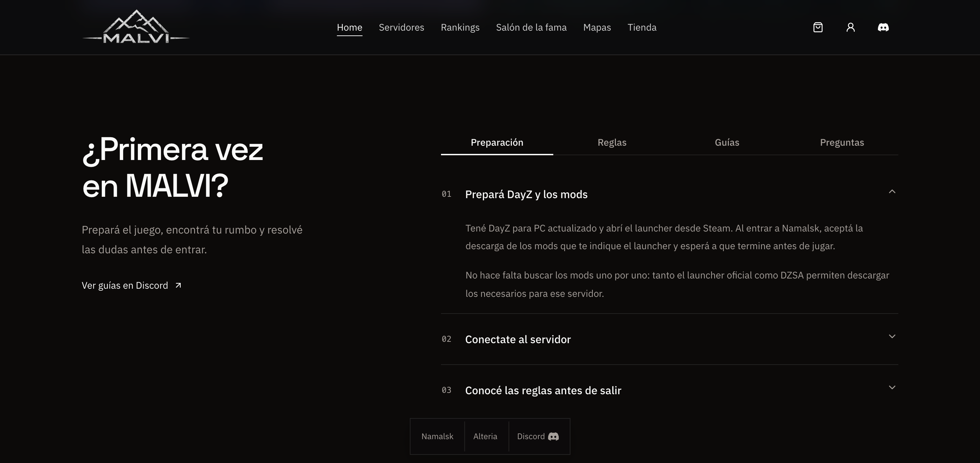The height and width of the screenshot is (463, 980).
Task: Click the Conectate al servidor heading
Action: (x=518, y=339)
